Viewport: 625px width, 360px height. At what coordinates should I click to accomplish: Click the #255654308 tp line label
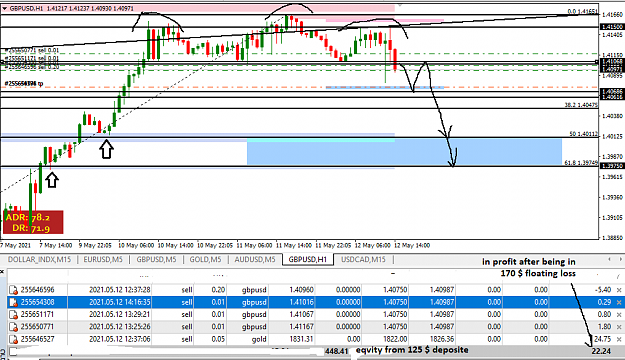tap(24, 84)
